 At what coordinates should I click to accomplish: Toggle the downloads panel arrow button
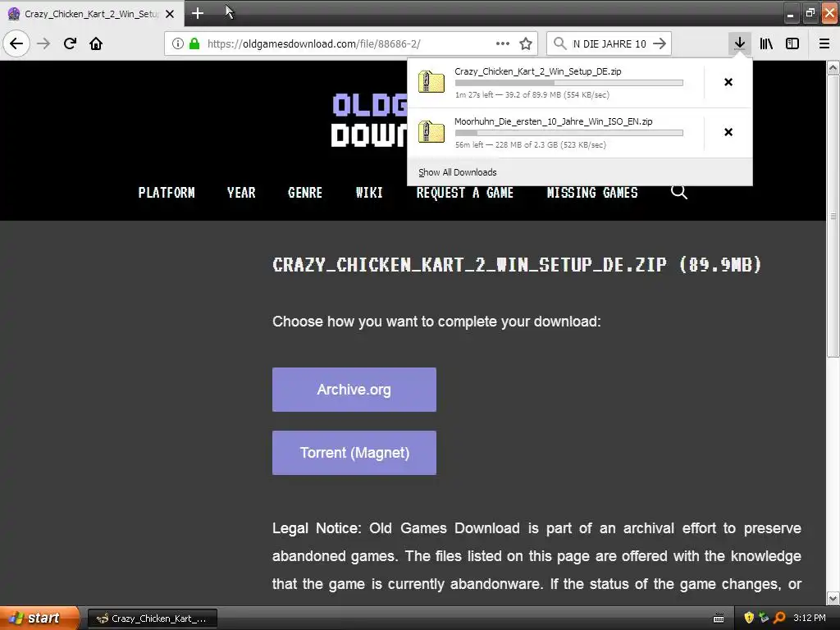740,43
